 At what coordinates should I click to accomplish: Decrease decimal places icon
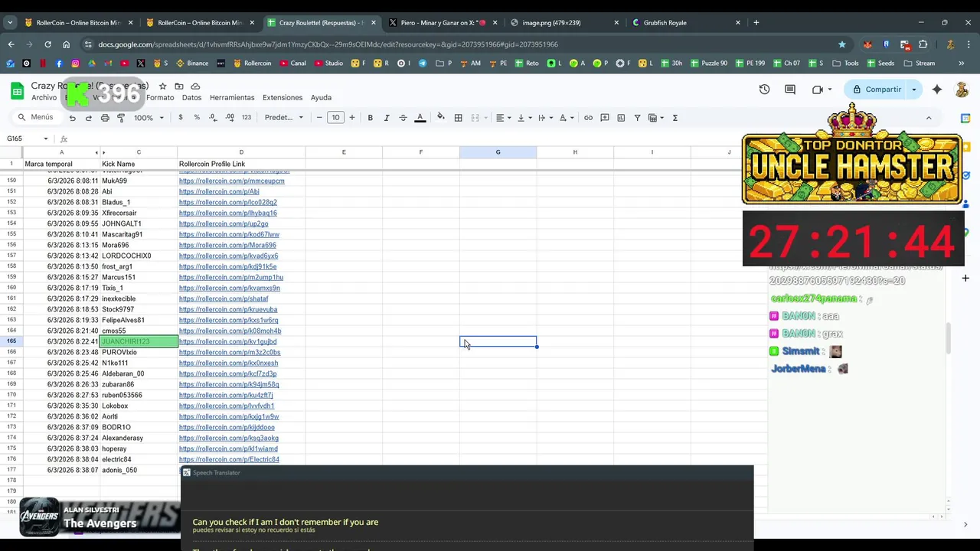coord(212,118)
